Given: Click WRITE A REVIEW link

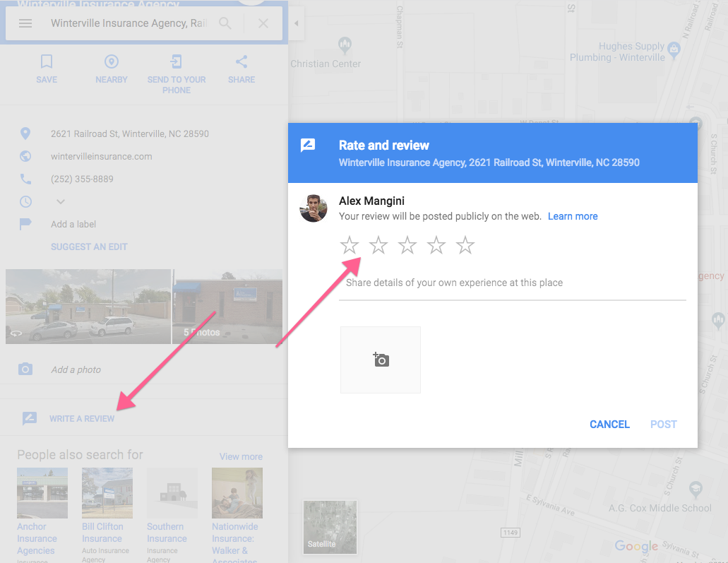Looking at the screenshot, I should pos(82,418).
